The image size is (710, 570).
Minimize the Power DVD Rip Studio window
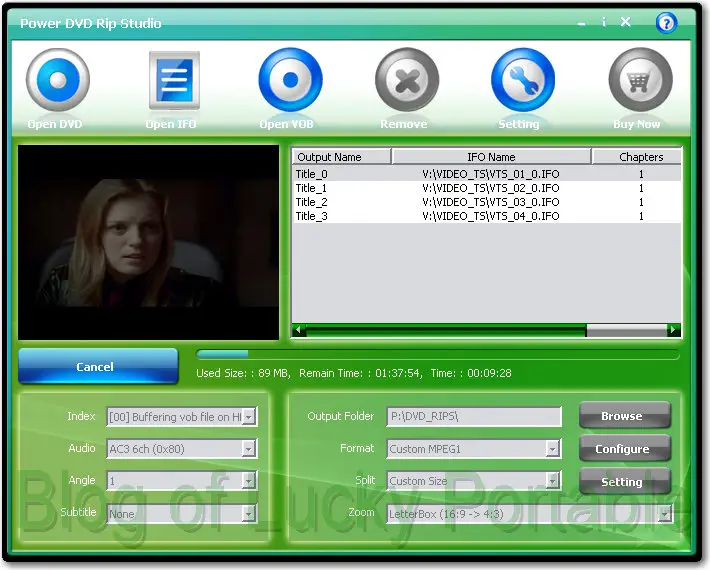[582, 23]
